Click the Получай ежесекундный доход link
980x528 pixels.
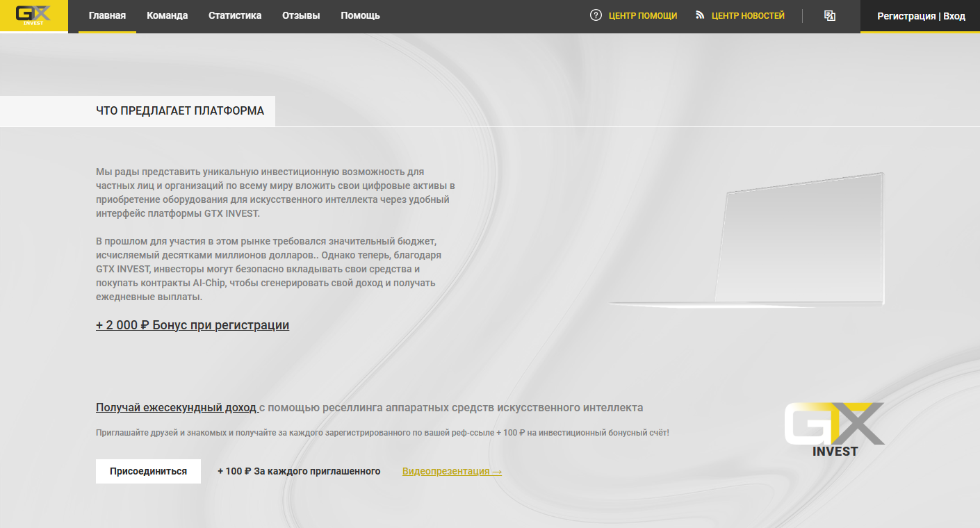click(176, 407)
